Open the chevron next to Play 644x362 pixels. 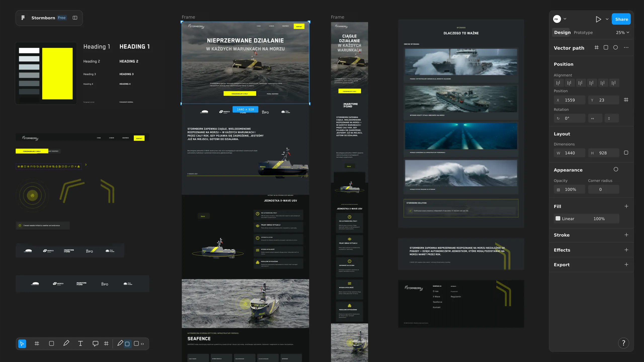607,19
